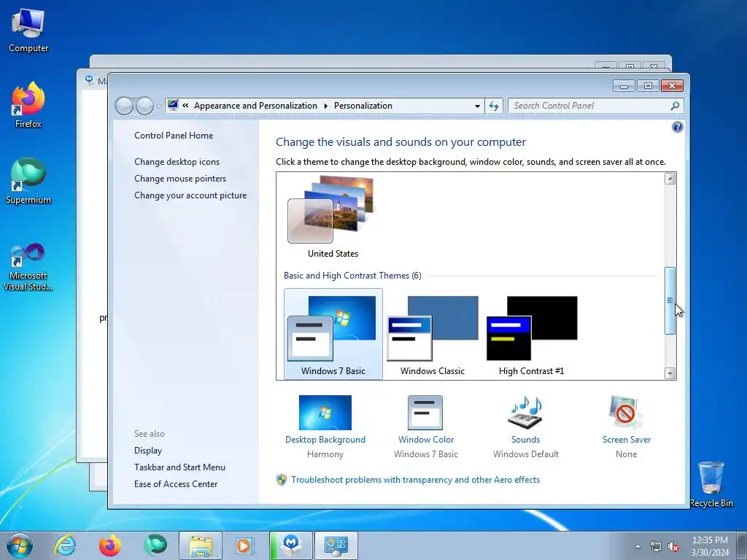
Task: Open Windows Explorer folder taskbar icon
Action: click(x=201, y=545)
